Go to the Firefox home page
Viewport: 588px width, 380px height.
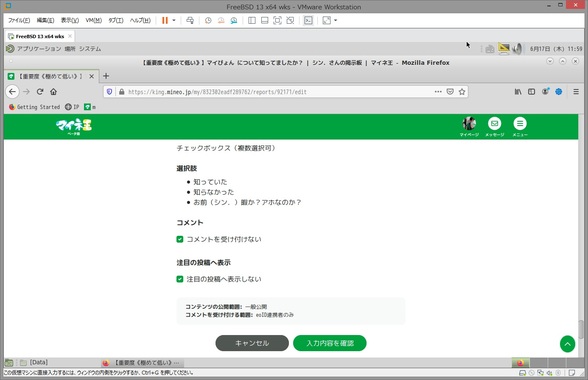click(x=54, y=92)
